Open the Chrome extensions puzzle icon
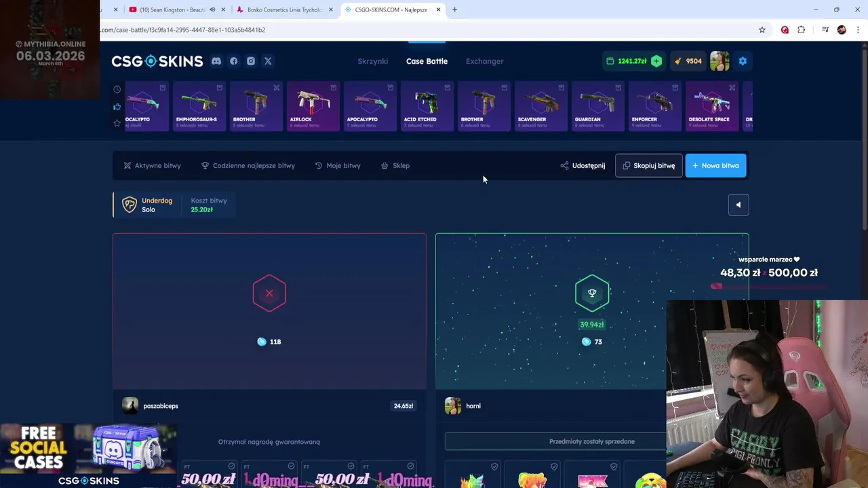868x488 pixels. (802, 30)
